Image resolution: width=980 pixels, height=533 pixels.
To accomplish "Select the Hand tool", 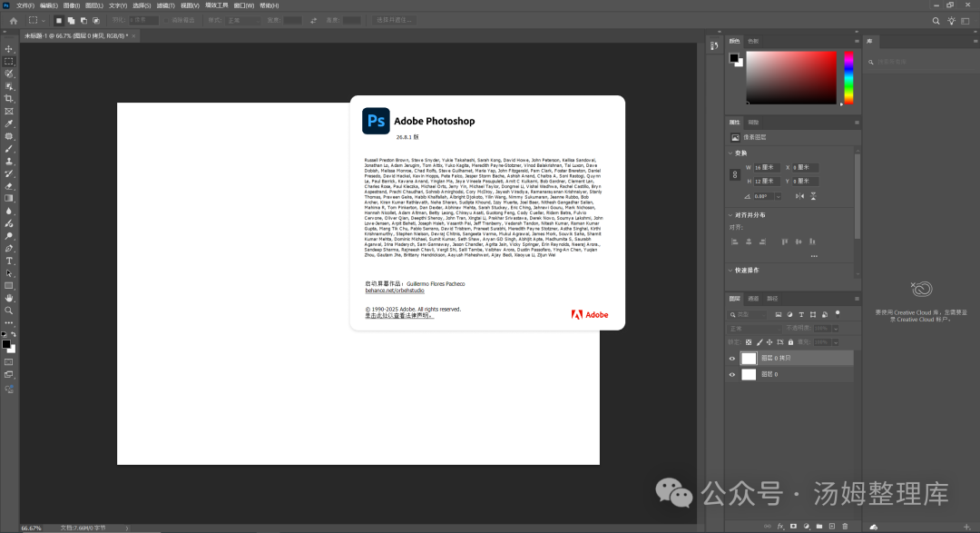I will (9, 298).
